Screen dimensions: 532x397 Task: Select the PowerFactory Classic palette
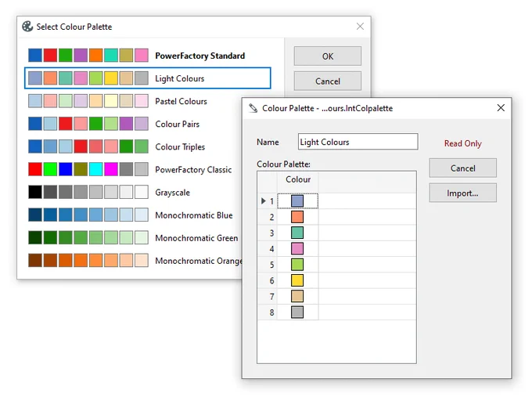[x=134, y=169]
